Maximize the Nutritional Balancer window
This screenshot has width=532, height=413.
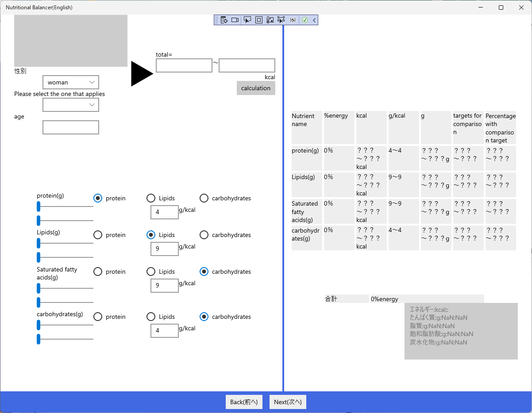(501, 8)
